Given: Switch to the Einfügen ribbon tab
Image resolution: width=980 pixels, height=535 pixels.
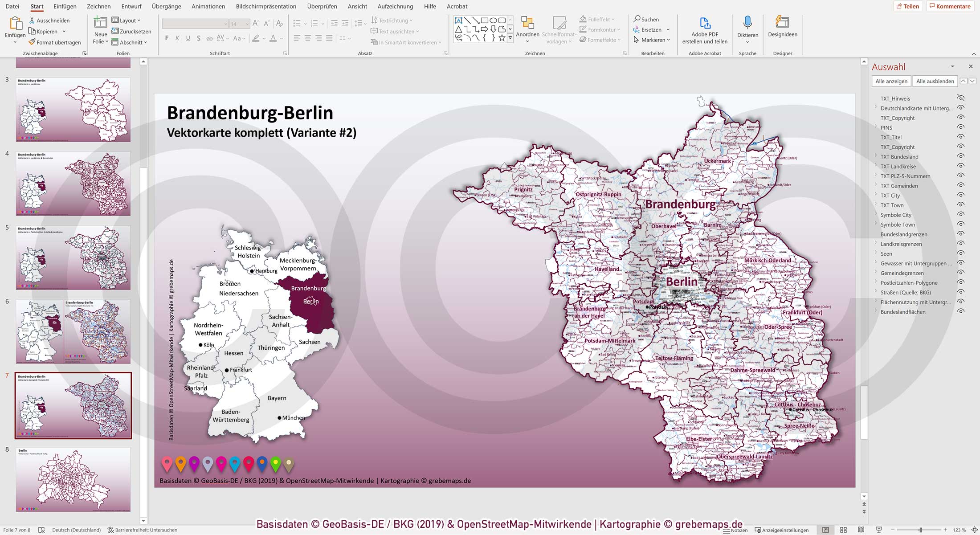Looking at the screenshot, I should click(65, 6).
